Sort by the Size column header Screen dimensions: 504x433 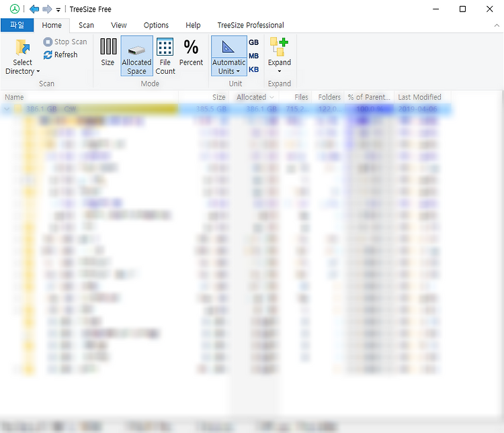point(204,97)
